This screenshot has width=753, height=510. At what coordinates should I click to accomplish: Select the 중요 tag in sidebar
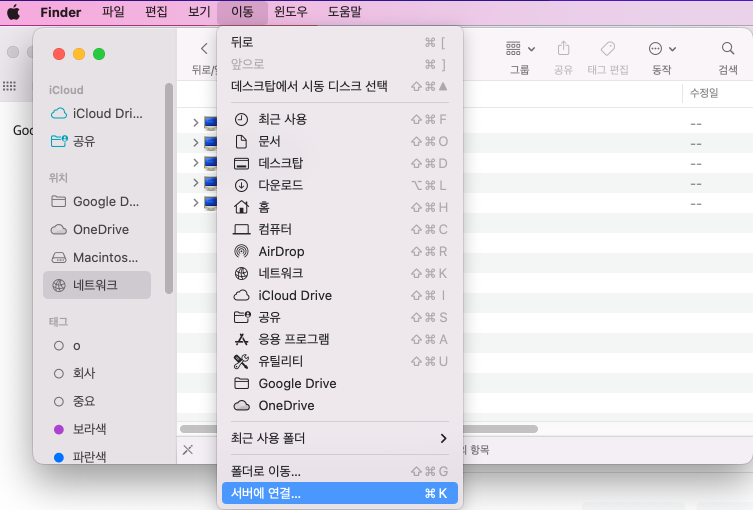click(97, 401)
